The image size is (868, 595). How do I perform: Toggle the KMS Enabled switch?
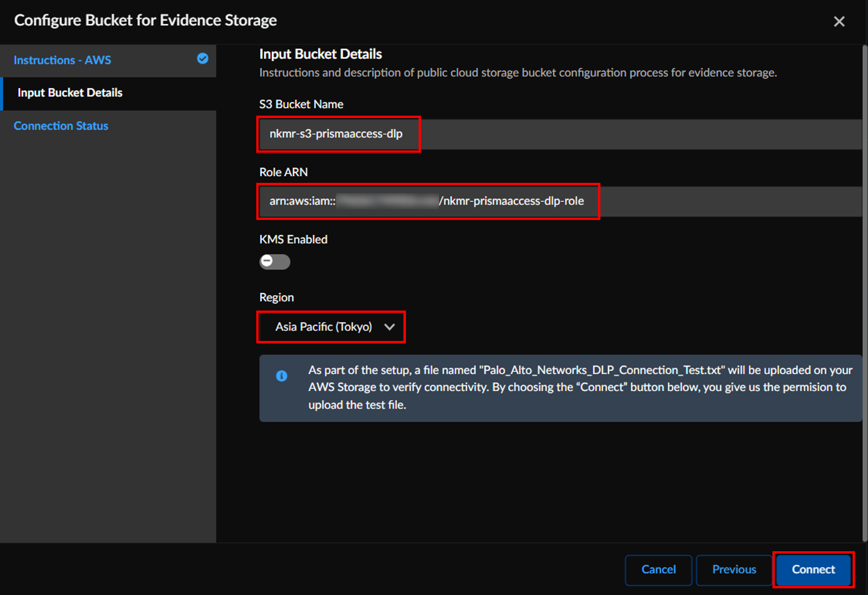(x=275, y=262)
